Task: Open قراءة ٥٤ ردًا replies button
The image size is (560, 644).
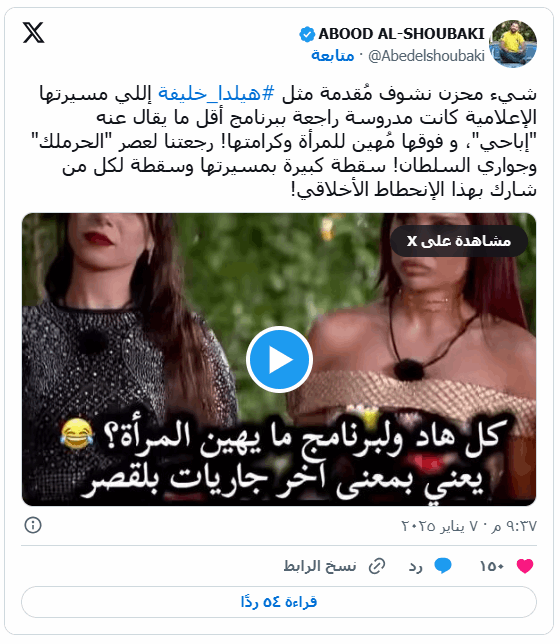Action: [x=279, y=602]
